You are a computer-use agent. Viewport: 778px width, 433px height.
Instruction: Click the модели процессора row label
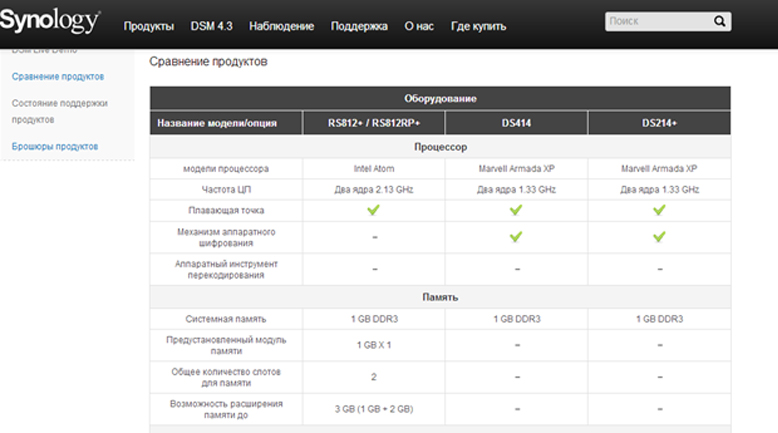click(x=226, y=169)
